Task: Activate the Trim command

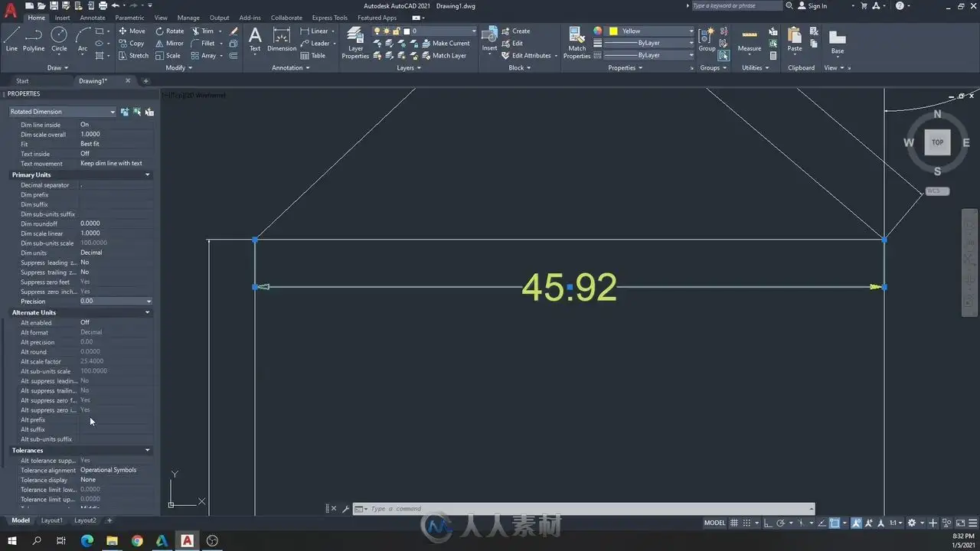Action: [202, 31]
